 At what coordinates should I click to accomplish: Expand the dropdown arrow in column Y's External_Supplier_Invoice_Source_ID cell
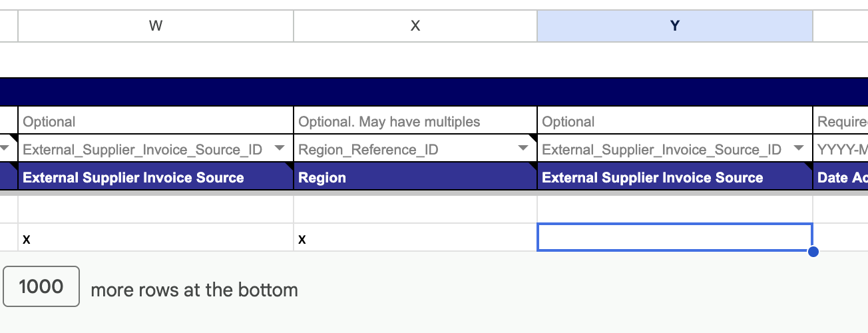click(x=799, y=148)
